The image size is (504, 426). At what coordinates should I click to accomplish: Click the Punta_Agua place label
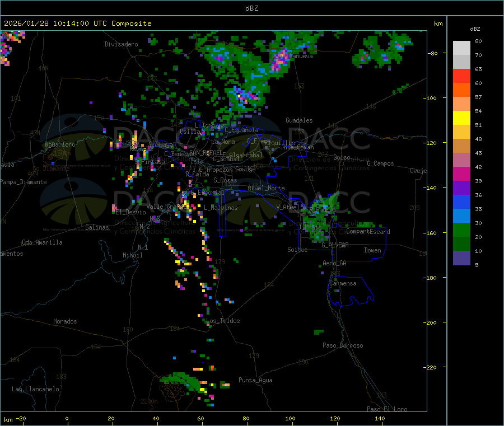tap(255, 381)
